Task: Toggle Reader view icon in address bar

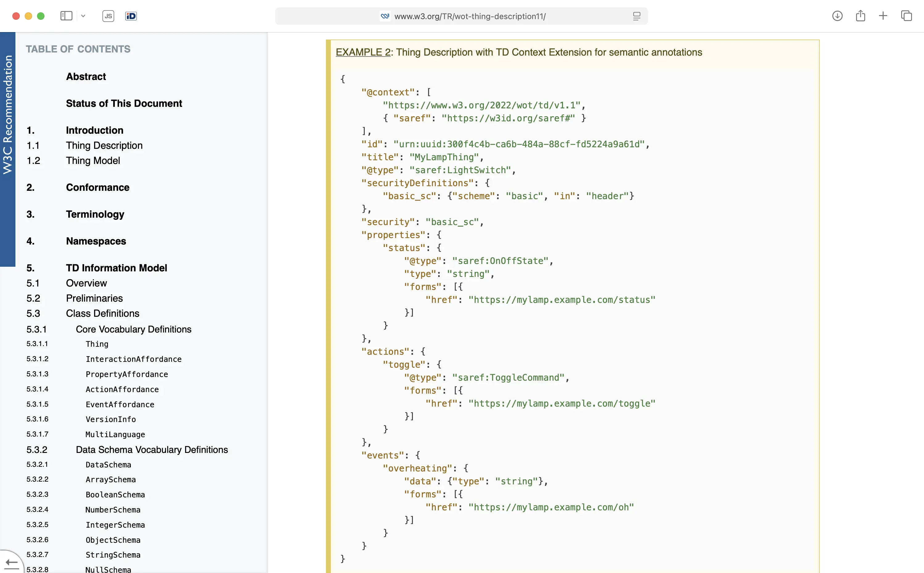Action: point(636,16)
